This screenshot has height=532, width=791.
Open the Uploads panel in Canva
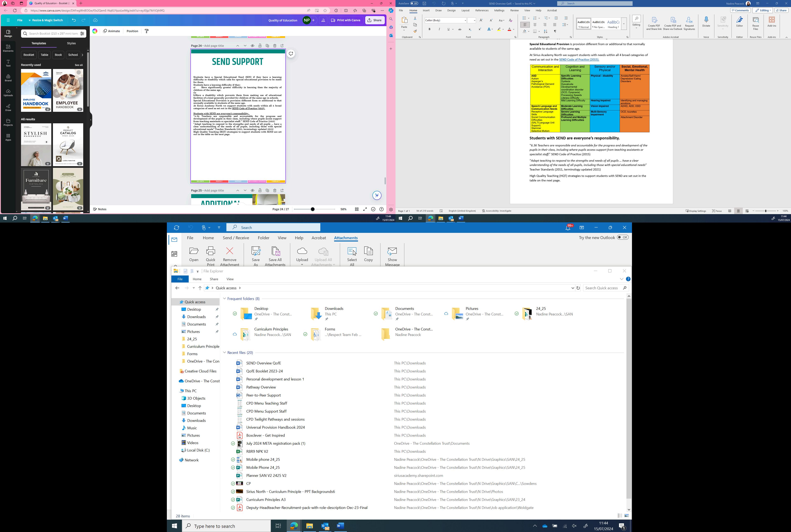point(8,93)
